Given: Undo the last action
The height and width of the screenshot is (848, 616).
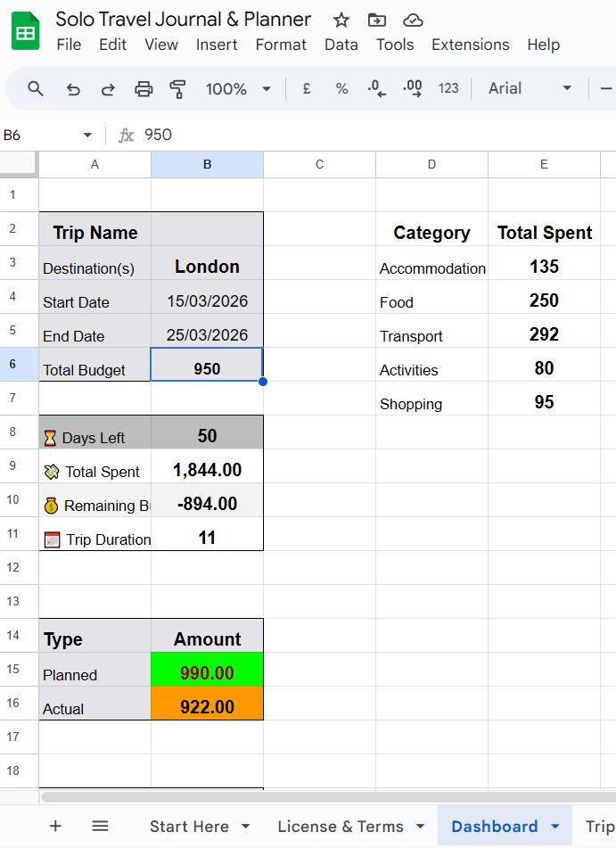Looking at the screenshot, I should click(74, 88).
